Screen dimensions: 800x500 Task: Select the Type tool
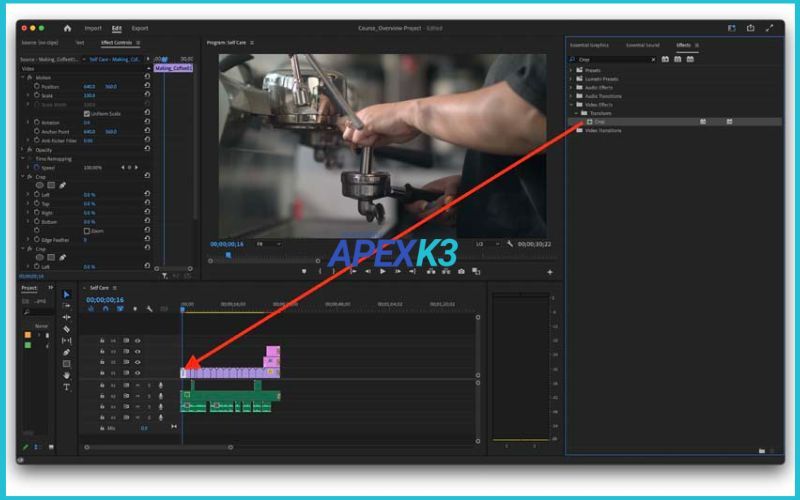pos(67,387)
